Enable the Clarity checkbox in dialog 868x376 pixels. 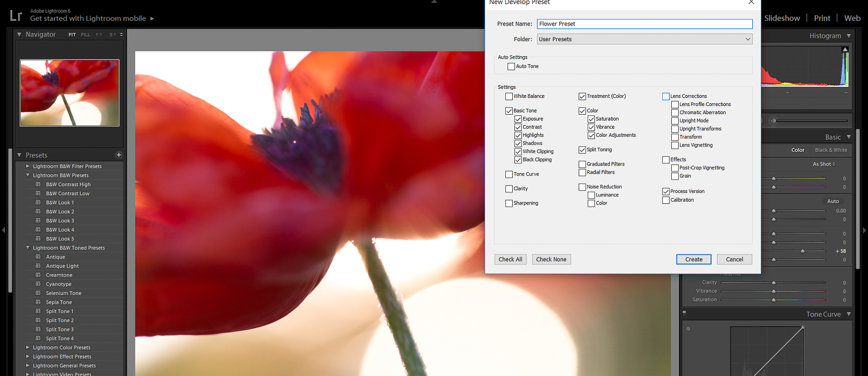509,189
